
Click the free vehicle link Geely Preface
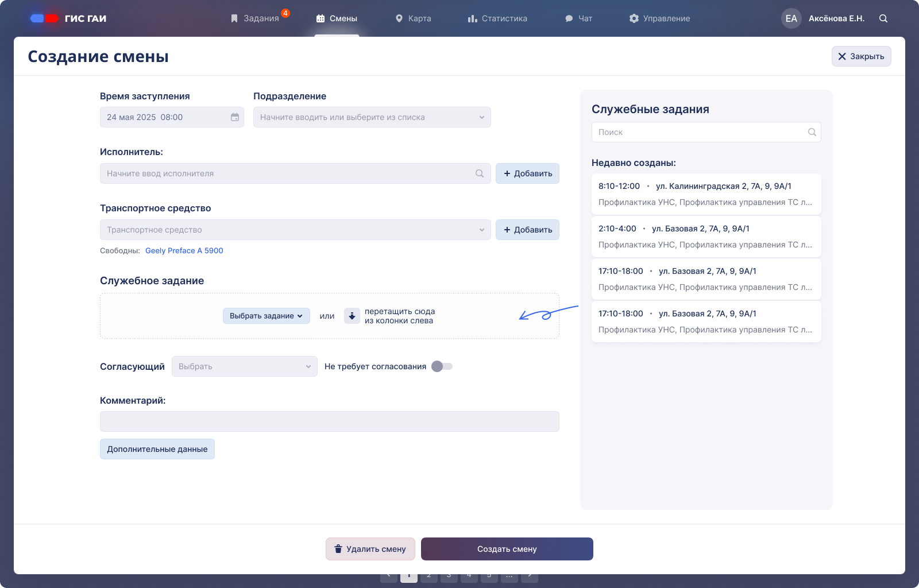point(184,250)
